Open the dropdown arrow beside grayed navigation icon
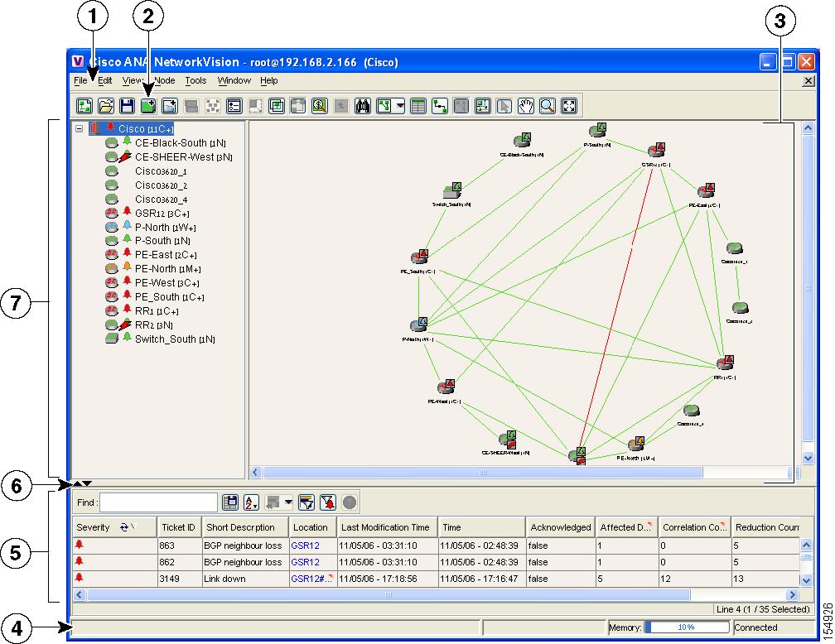 (x=288, y=502)
